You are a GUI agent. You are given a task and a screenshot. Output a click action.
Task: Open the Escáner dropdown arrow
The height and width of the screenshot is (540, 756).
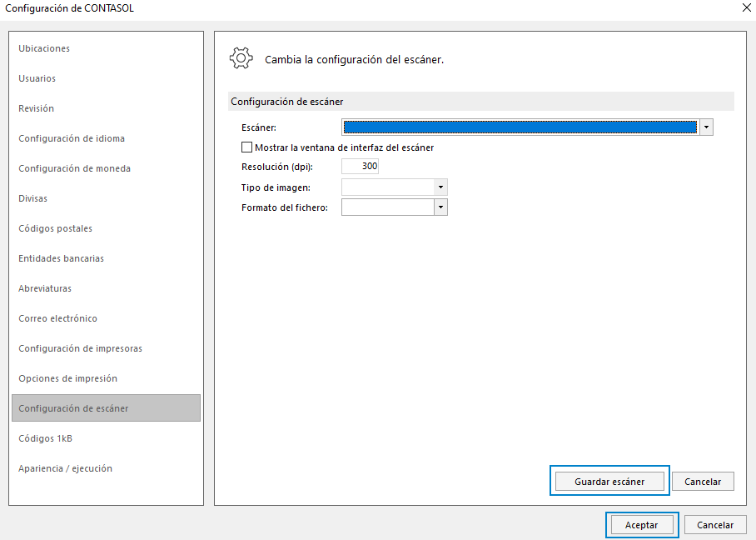pyautogui.click(x=706, y=127)
